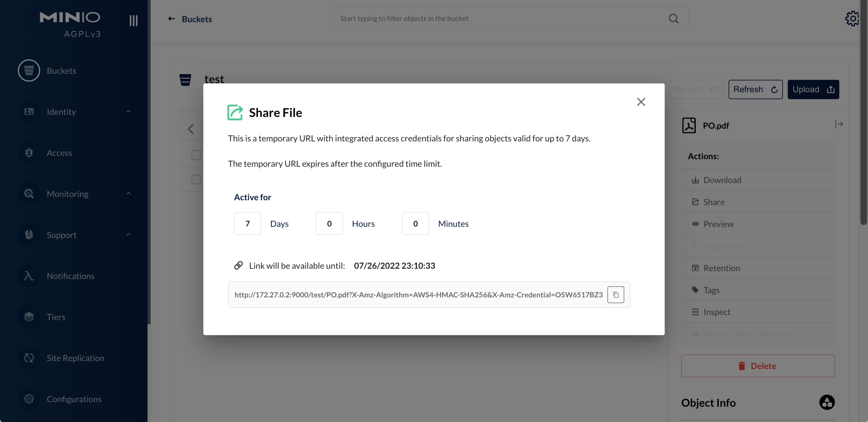The height and width of the screenshot is (422, 868).
Task: Click the Object Info metadata icon
Action: pos(827,402)
